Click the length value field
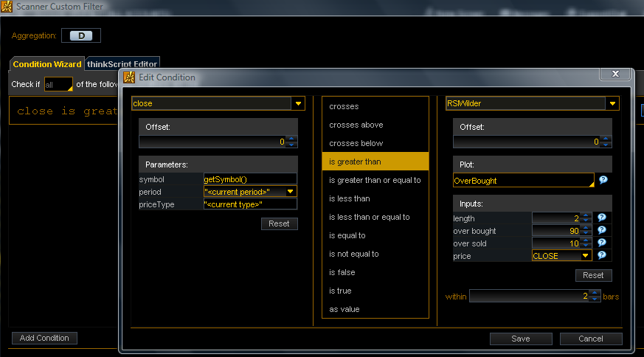 pyautogui.click(x=556, y=218)
